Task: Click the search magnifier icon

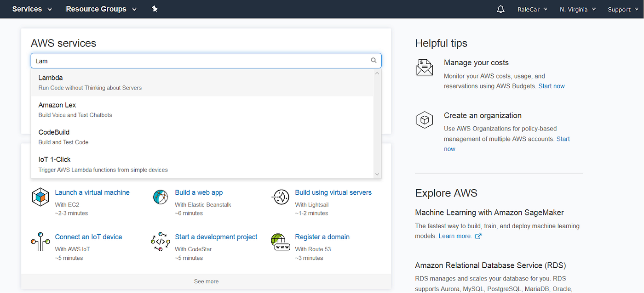Action: pyautogui.click(x=374, y=60)
